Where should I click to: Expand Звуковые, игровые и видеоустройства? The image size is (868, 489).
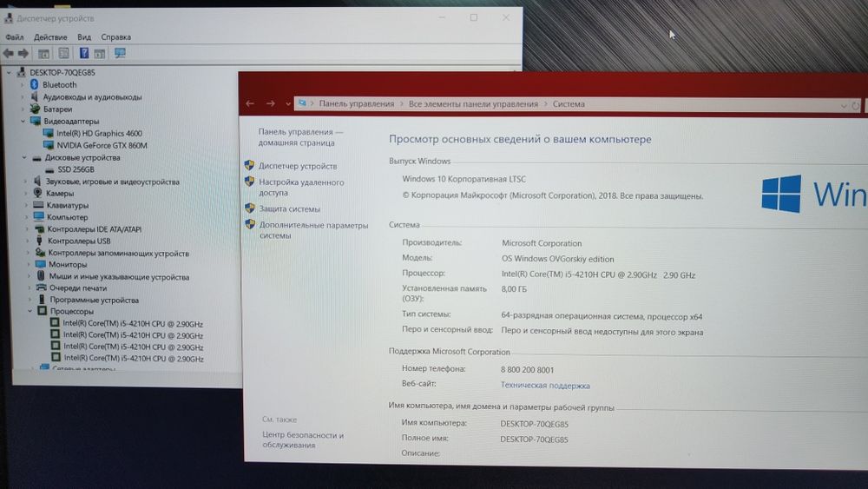coord(25,181)
